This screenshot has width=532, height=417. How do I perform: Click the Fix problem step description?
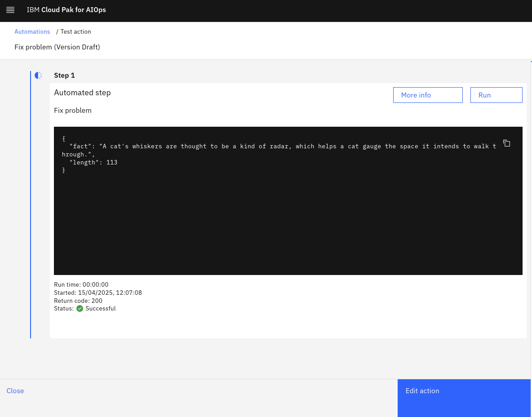[73, 110]
